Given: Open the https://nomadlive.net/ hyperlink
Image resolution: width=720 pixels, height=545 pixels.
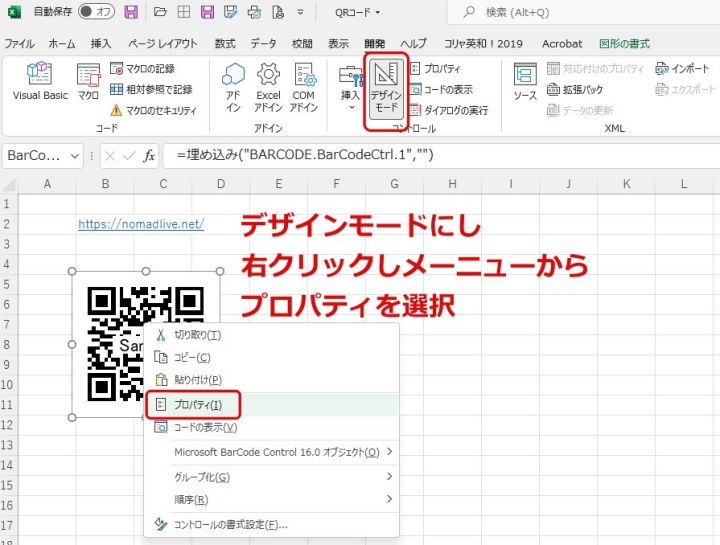Looking at the screenshot, I should tap(141, 224).
